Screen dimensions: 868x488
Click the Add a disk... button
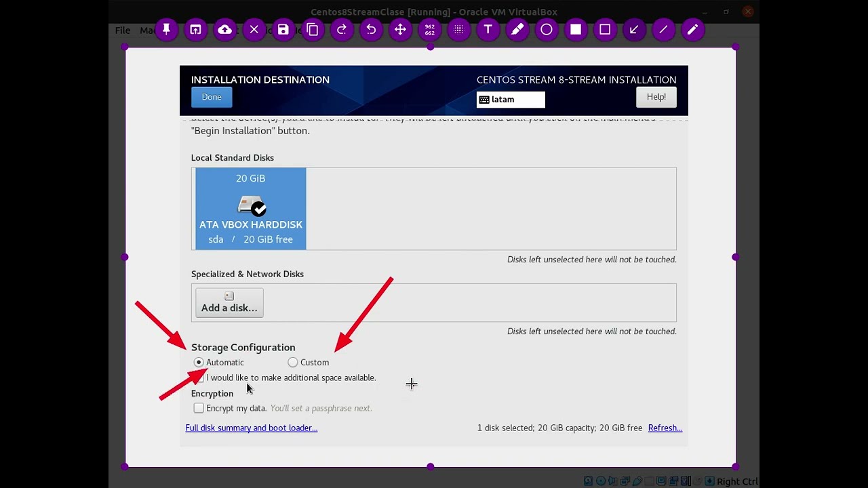click(229, 302)
